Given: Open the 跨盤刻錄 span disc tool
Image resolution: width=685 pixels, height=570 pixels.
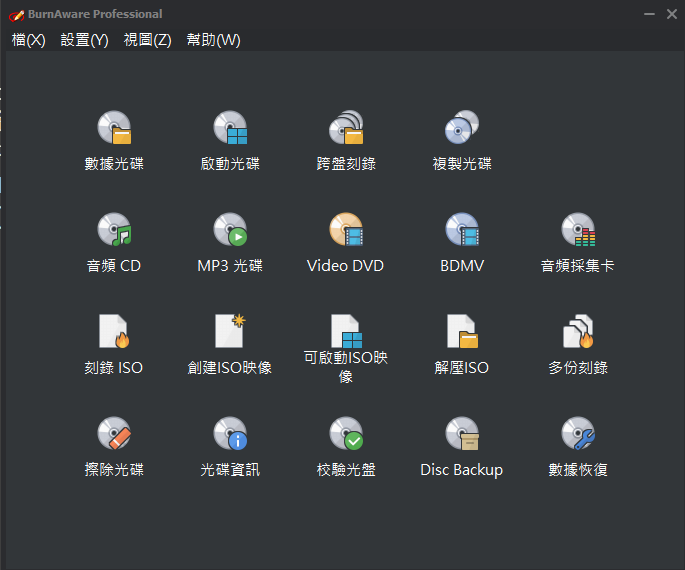Looking at the screenshot, I should [x=346, y=141].
